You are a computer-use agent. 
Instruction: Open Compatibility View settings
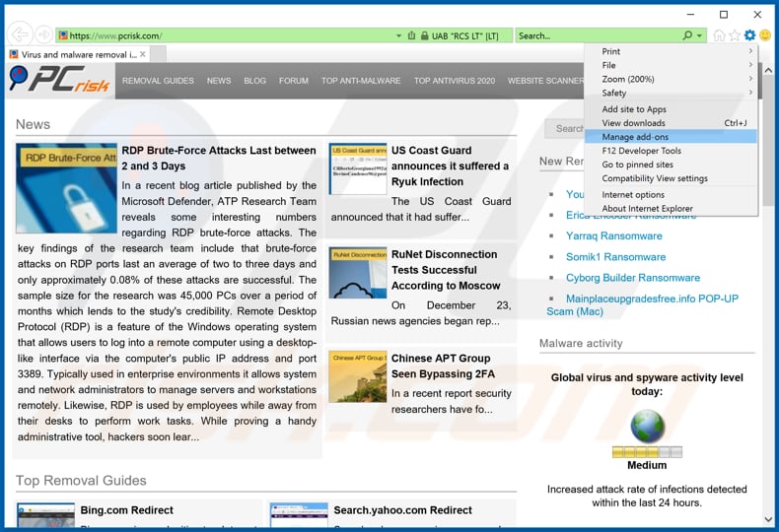tap(671, 178)
